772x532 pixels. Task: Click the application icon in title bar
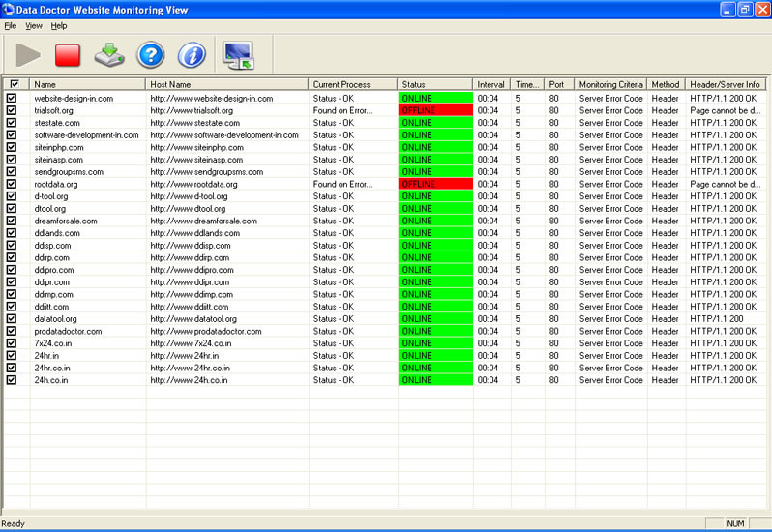(9, 9)
